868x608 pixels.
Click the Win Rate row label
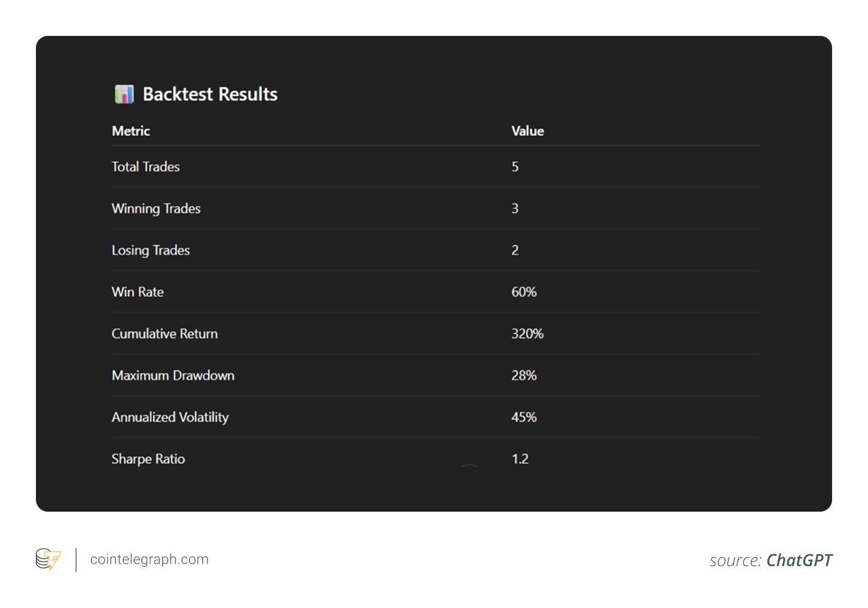coord(137,292)
